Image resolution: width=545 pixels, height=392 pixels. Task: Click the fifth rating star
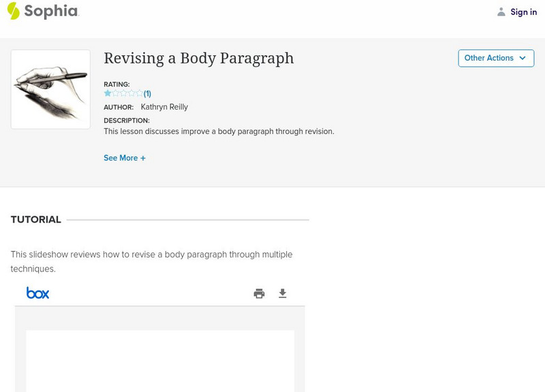pos(139,93)
